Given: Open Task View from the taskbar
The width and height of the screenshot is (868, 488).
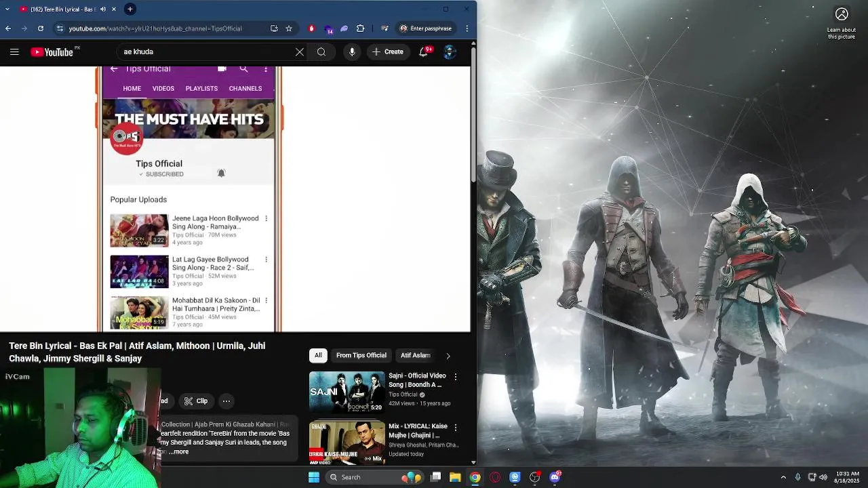Looking at the screenshot, I should pyautogui.click(x=436, y=477).
